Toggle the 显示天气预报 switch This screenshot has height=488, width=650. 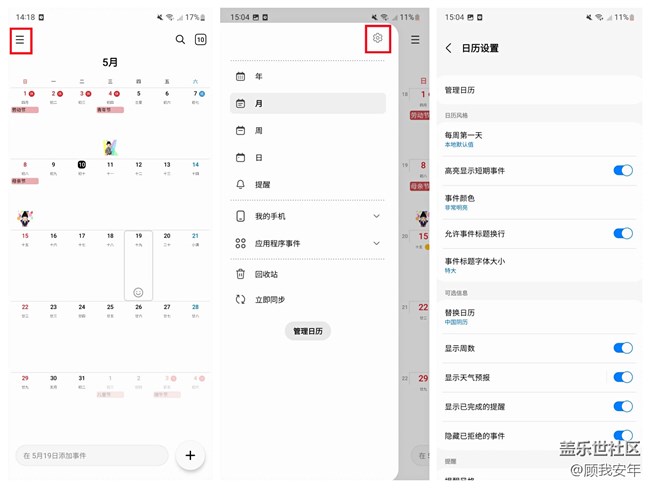point(622,377)
